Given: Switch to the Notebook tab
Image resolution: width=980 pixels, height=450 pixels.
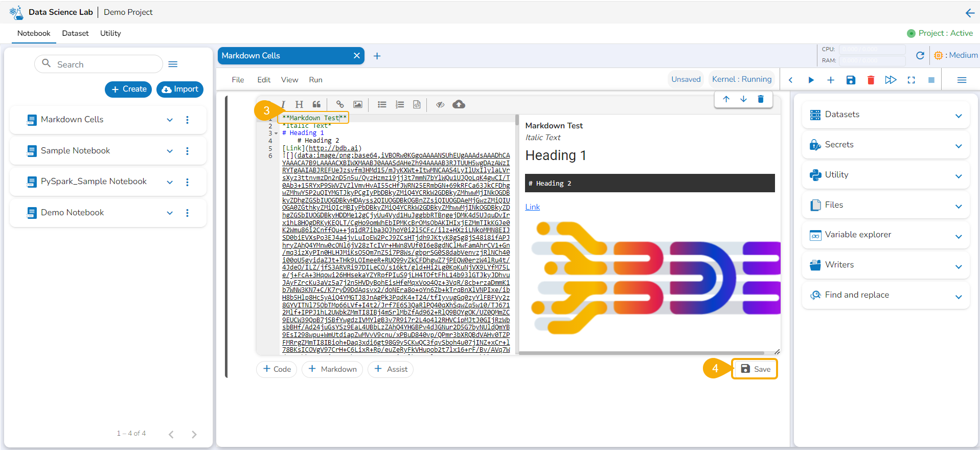Looking at the screenshot, I should click(34, 33).
